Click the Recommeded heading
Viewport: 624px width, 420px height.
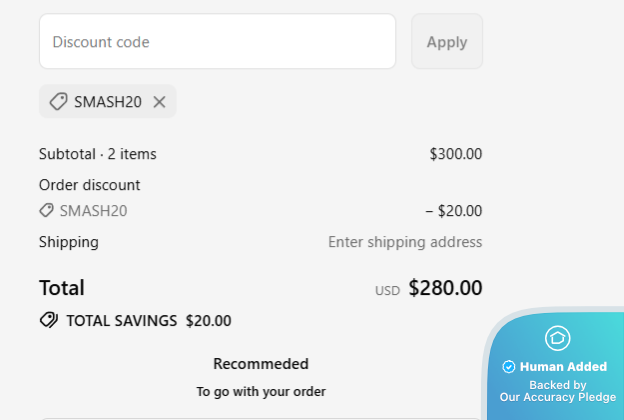pos(260,364)
